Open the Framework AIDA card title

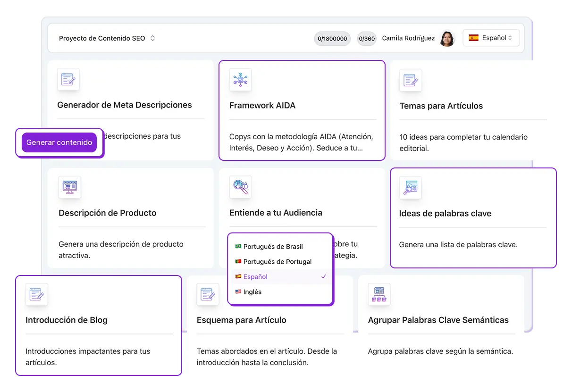tap(262, 106)
